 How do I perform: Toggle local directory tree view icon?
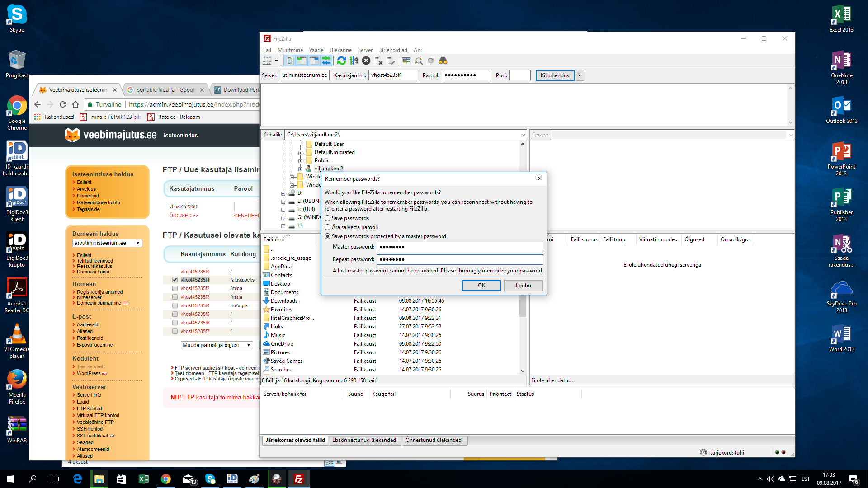pos(302,61)
